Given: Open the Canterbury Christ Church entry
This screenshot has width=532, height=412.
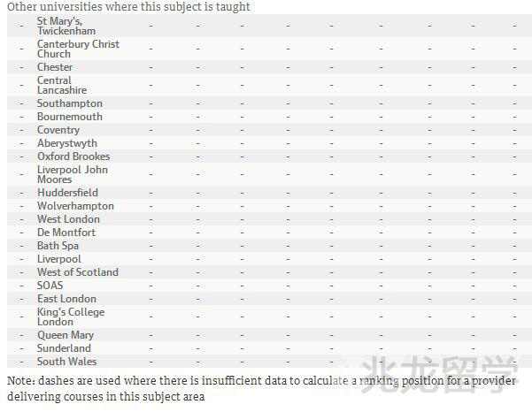Looking at the screenshot, I should pyautogui.click(x=78, y=49).
